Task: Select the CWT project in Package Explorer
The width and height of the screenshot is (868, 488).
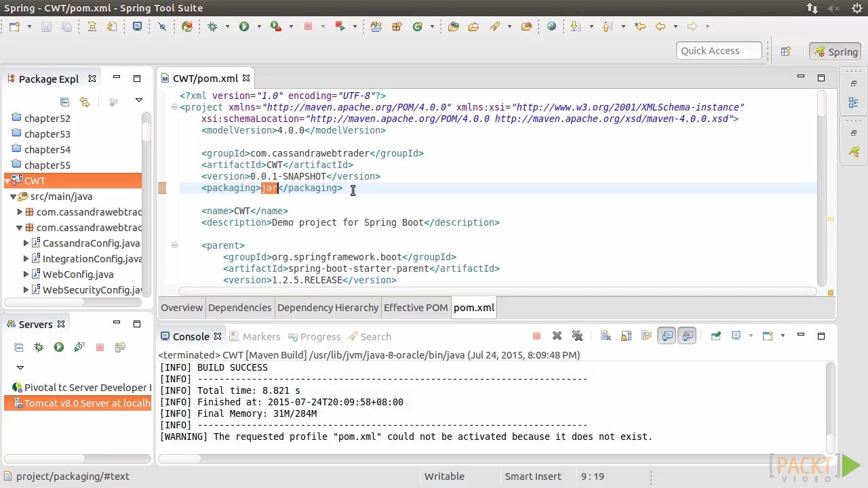Action: point(73,181)
